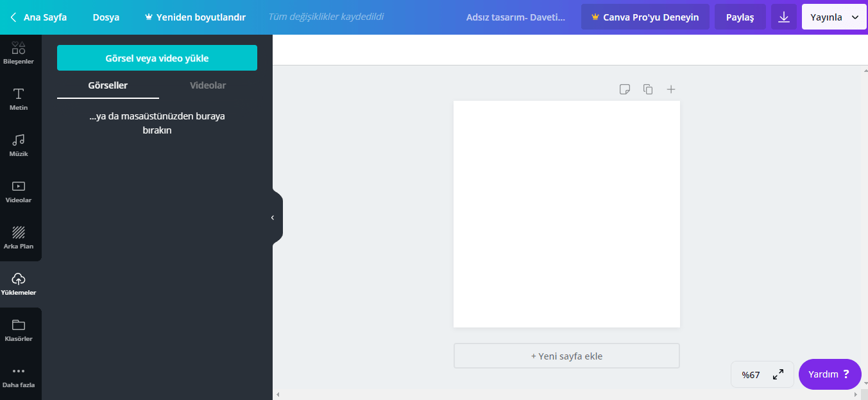Switch to the Videolar tab in uploads
The height and width of the screenshot is (400, 868).
(x=208, y=85)
